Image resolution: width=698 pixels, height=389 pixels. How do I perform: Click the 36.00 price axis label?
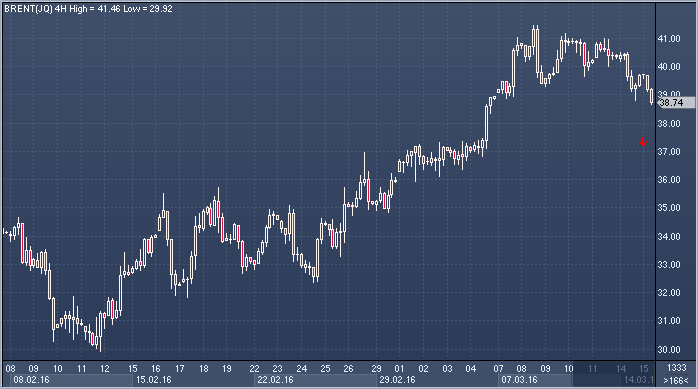(x=669, y=180)
